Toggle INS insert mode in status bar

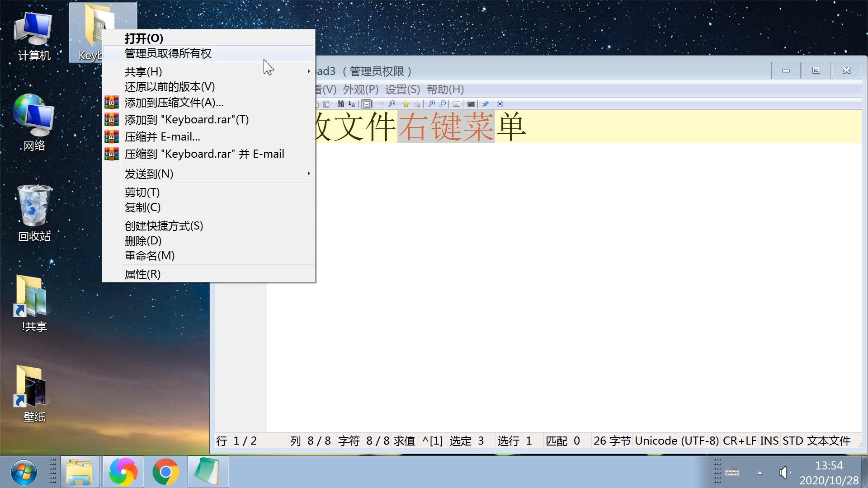(x=769, y=441)
